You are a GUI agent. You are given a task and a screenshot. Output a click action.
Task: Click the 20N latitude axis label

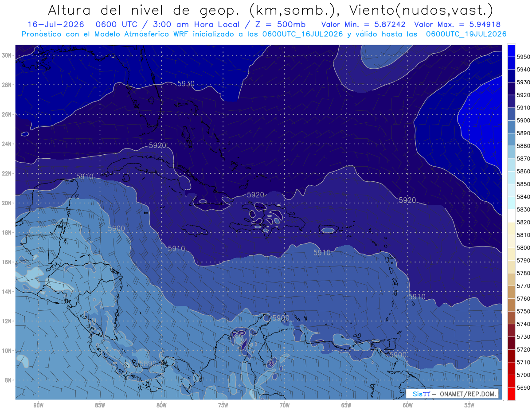pos(7,203)
